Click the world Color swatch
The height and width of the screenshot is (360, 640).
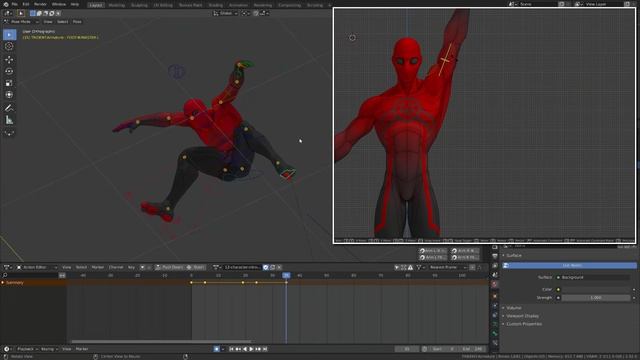pyautogui.click(x=596, y=289)
